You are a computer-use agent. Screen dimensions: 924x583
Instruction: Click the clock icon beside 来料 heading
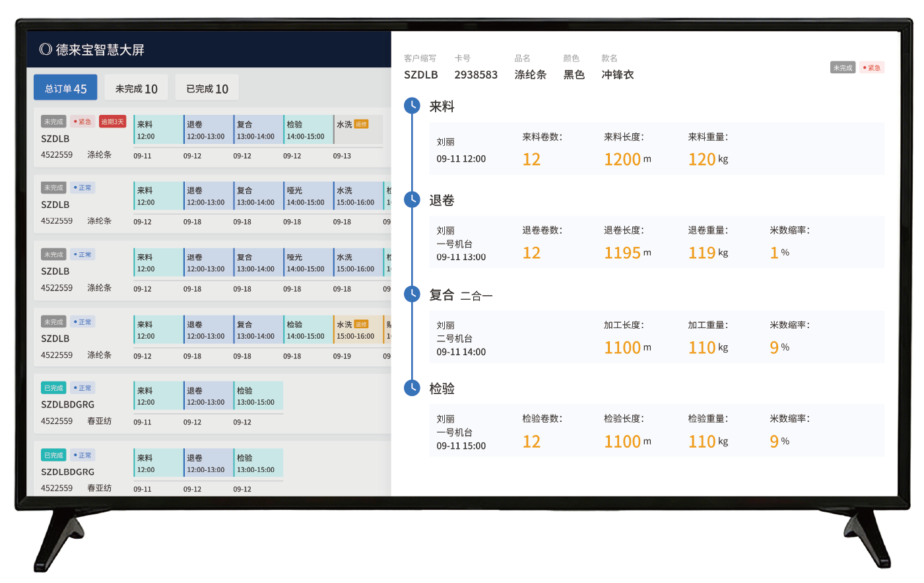[412, 106]
